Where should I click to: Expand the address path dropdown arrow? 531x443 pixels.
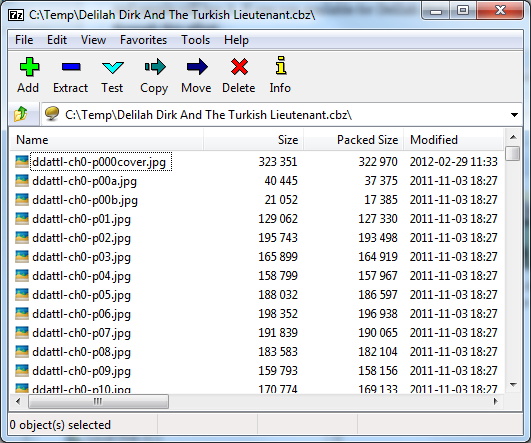coord(514,115)
